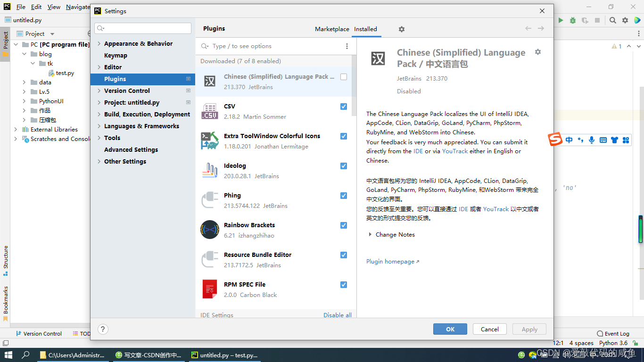644x362 pixels.
Task: Click the plugin list vertical scrollbar
Action: coord(354,85)
